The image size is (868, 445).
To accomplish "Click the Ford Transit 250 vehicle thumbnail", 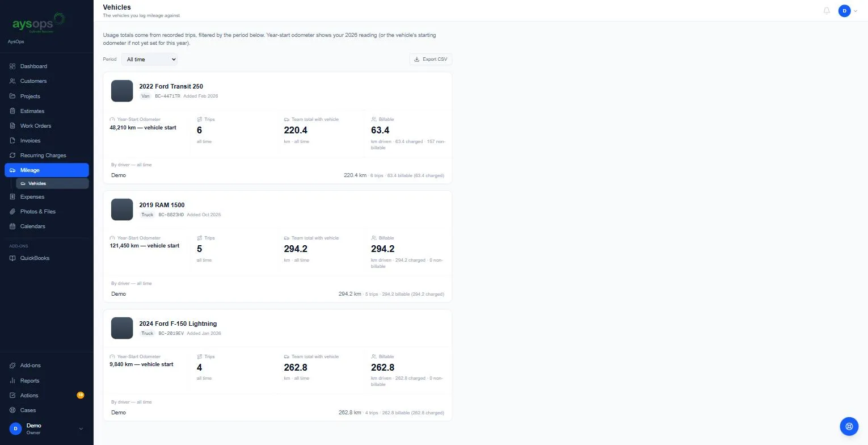I will (122, 91).
